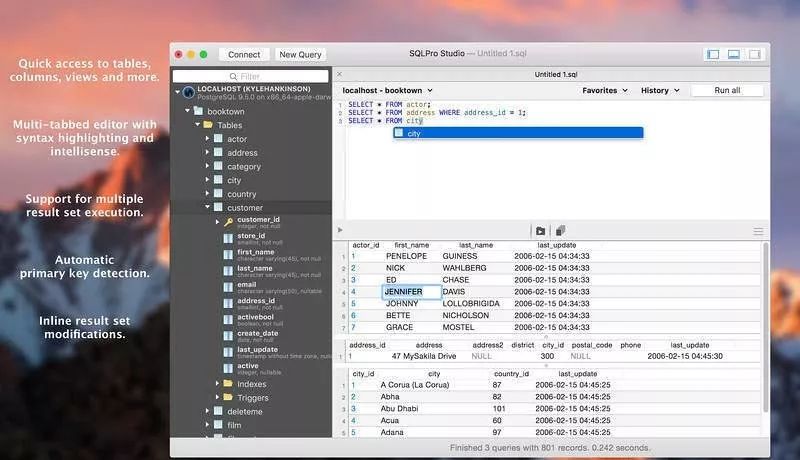Click the Abu Dhabi city cell
The width and height of the screenshot is (800, 460).
399,408
